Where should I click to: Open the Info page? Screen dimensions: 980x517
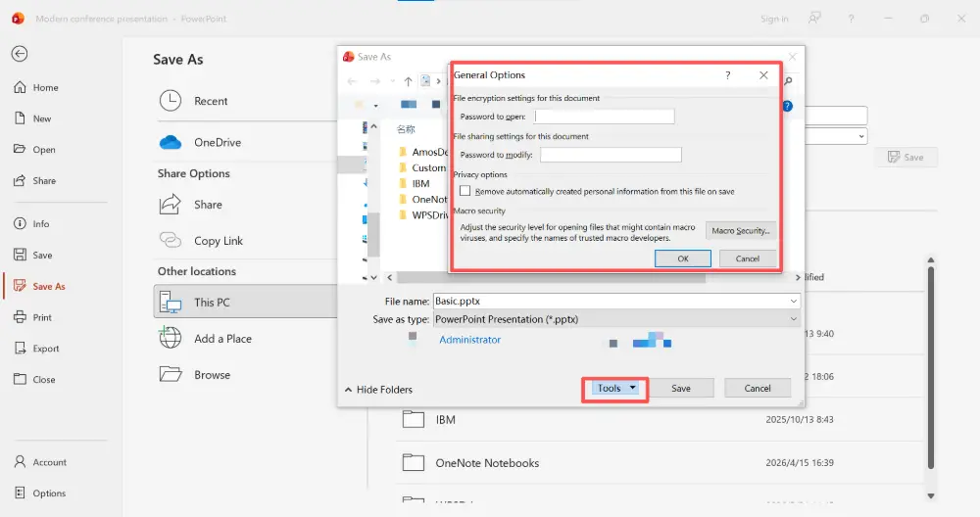[x=32, y=223]
